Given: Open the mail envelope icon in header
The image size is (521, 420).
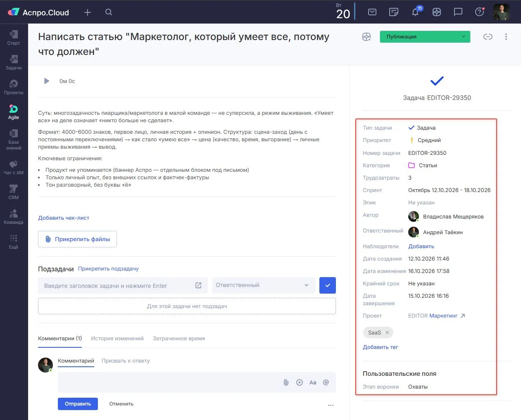Looking at the screenshot, I should 372,12.
